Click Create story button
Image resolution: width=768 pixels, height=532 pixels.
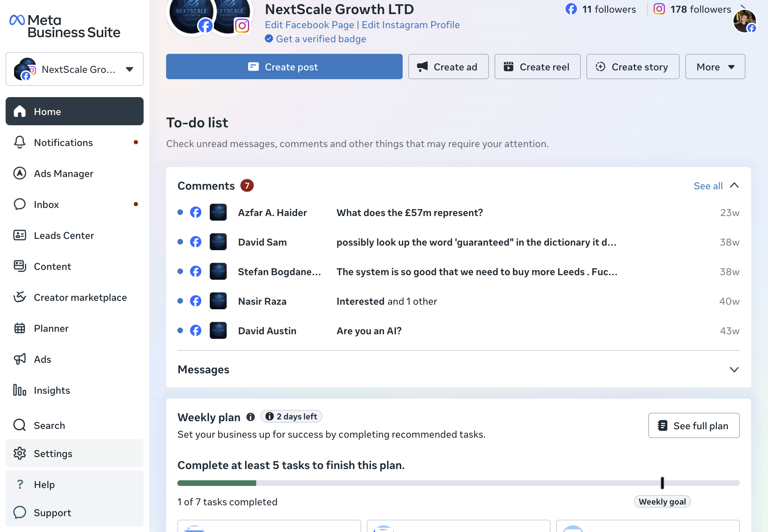[633, 67]
